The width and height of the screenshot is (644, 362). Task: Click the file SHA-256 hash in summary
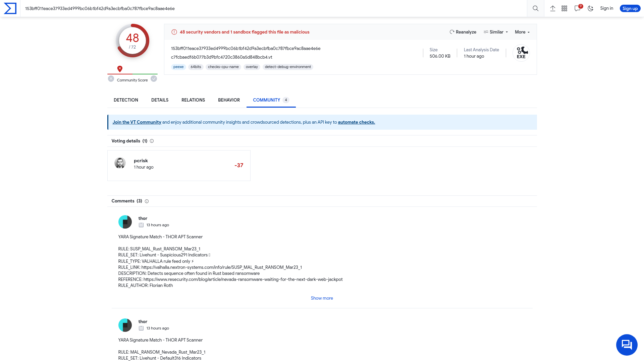tap(246, 49)
